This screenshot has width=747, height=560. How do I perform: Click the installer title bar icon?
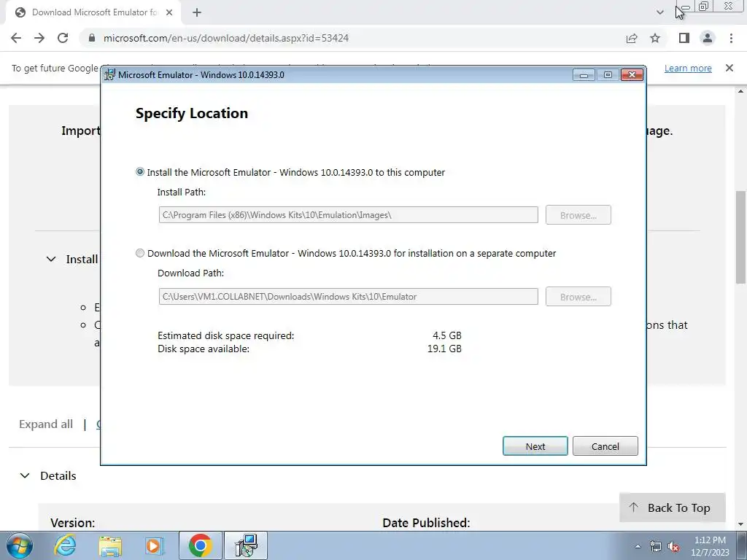click(110, 75)
